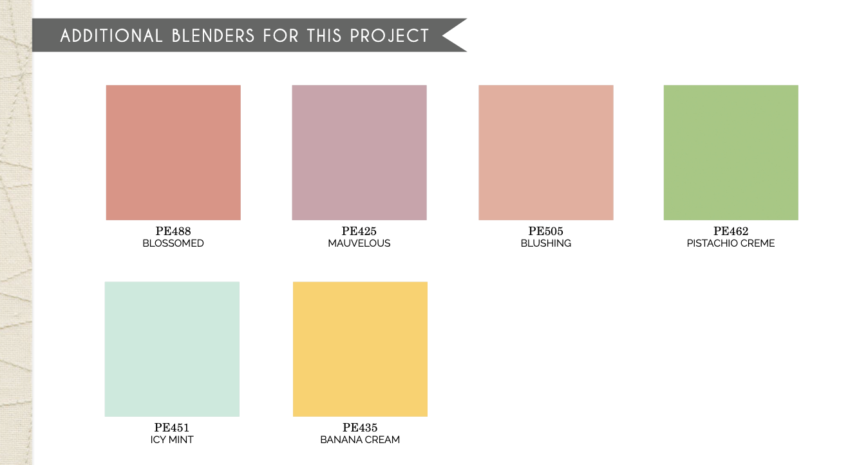
Task: Select the PE435 code text
Action: click(x=360, y=428)
